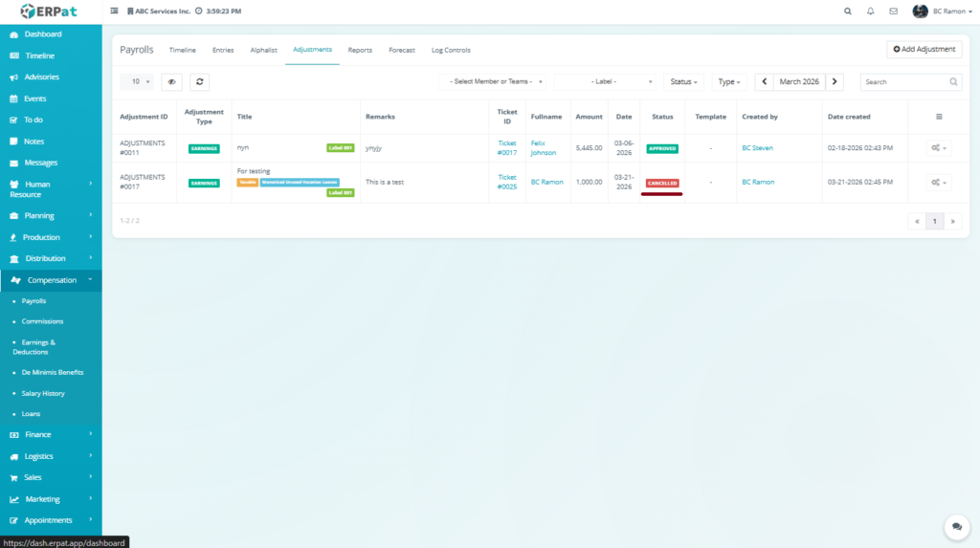Viewport: 980px width, 548px height.
Task: Click into the table Search field
Action: click(x=904, y=82)
